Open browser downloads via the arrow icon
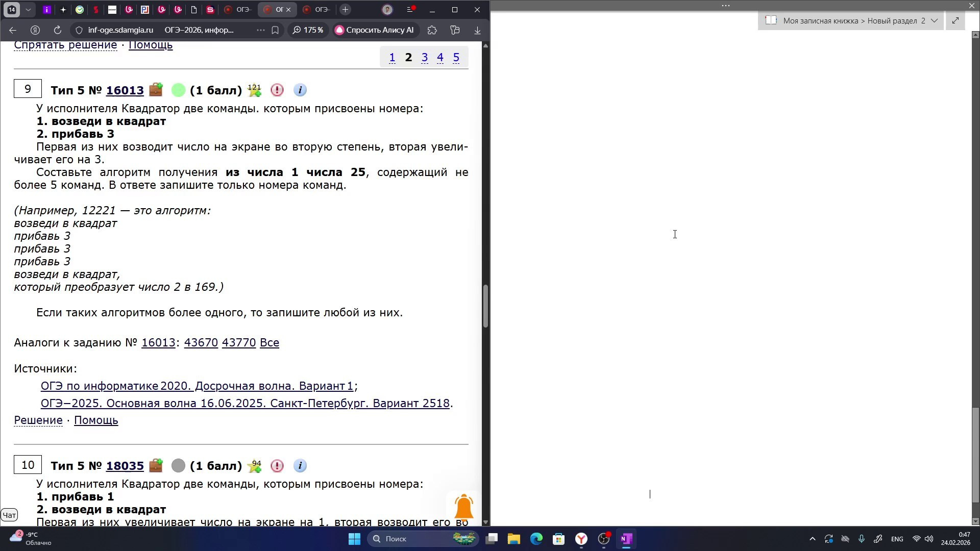This screenshot has width=980, height=551. [x=477, y=30]
